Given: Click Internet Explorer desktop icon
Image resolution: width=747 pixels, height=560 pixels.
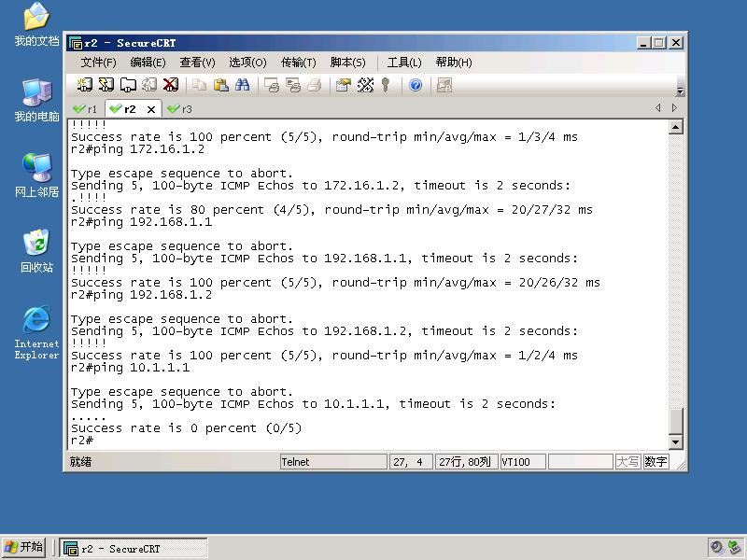Looking at the screenshot, I should [36, 332].
